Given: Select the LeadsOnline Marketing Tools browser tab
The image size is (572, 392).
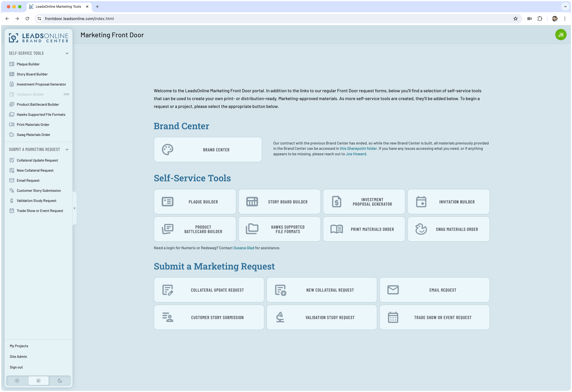Looking at the screenshot, I should pos(59,7).
